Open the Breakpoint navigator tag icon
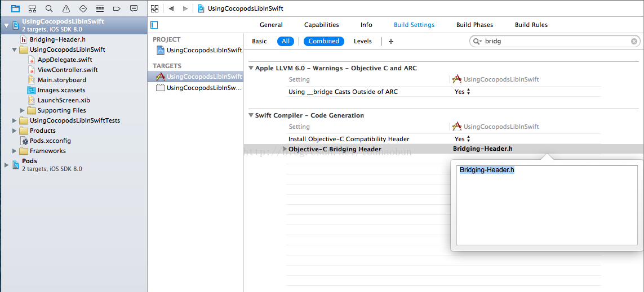Image resolution: width=644 pixels, height=292 pixels. 117,8
